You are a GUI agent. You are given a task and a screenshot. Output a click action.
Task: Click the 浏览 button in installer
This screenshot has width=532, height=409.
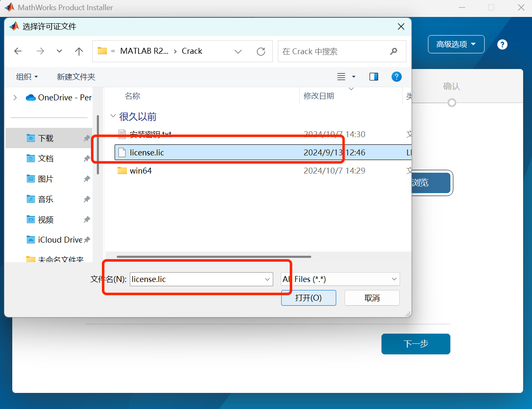pyautogui.click(x=431, y=183)
